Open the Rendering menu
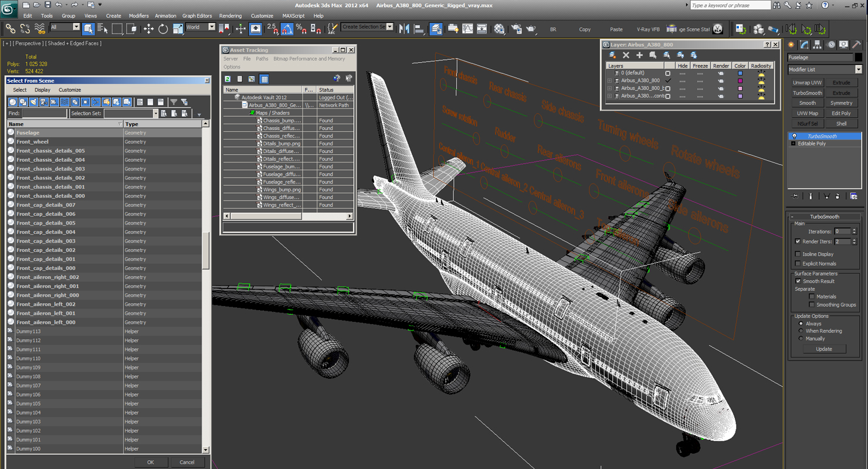868x469 pixels. tap(230, 16)
